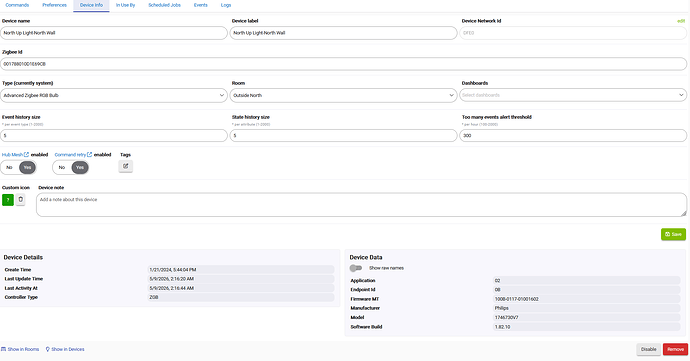Click the Device Details heading
The height and width of the screenshot is (361, 690).
tap(23, 258)
